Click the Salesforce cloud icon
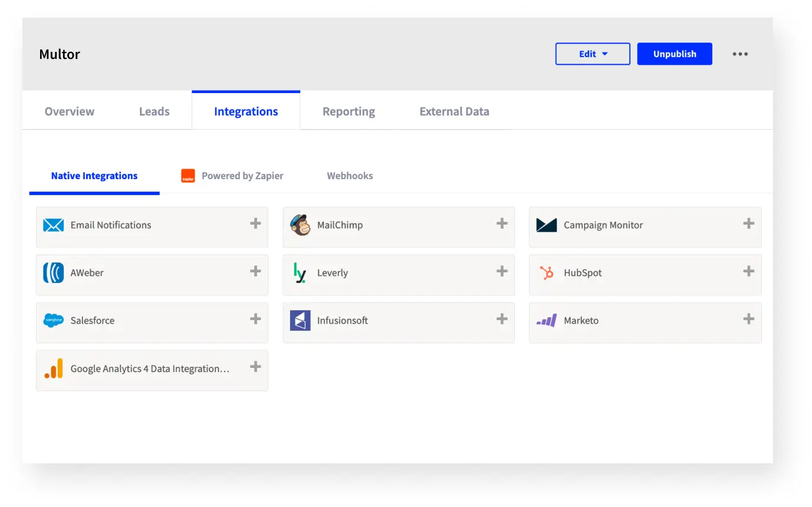 click(53, 320)
